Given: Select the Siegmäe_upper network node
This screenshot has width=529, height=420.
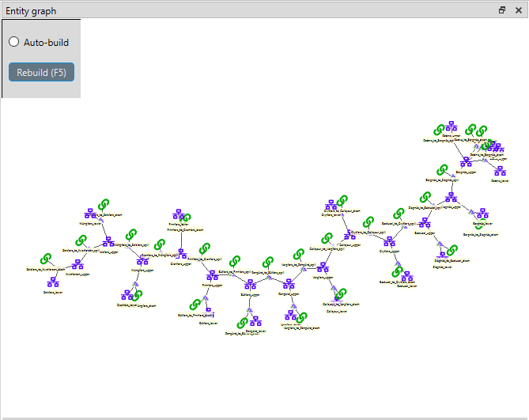Looking at the screenshot, I should (451, 197).
